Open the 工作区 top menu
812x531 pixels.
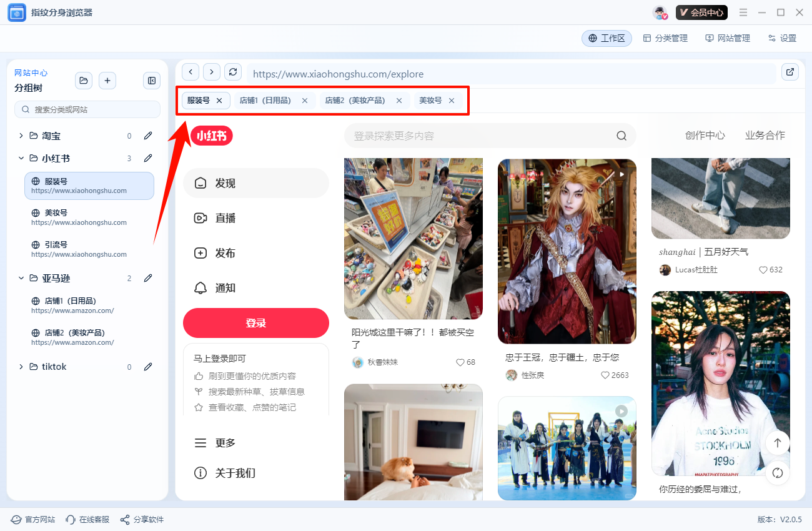coord(607,38)
